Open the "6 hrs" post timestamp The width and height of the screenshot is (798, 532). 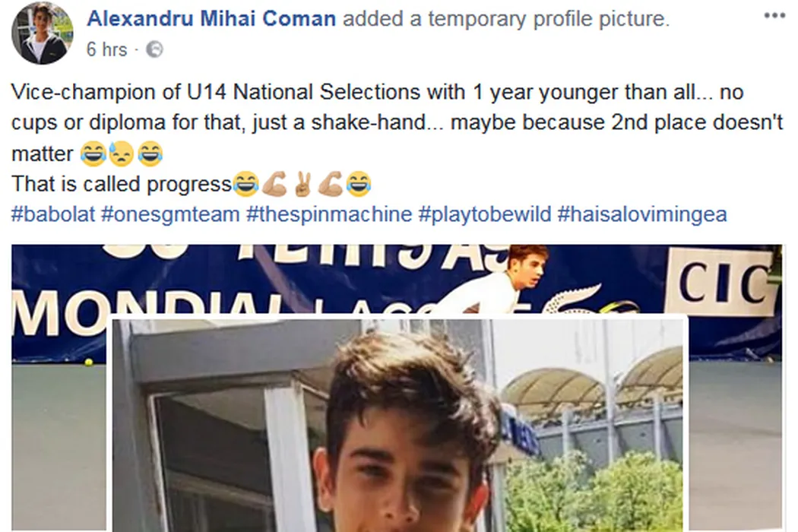pyautogui.click(x=106, y=50)
